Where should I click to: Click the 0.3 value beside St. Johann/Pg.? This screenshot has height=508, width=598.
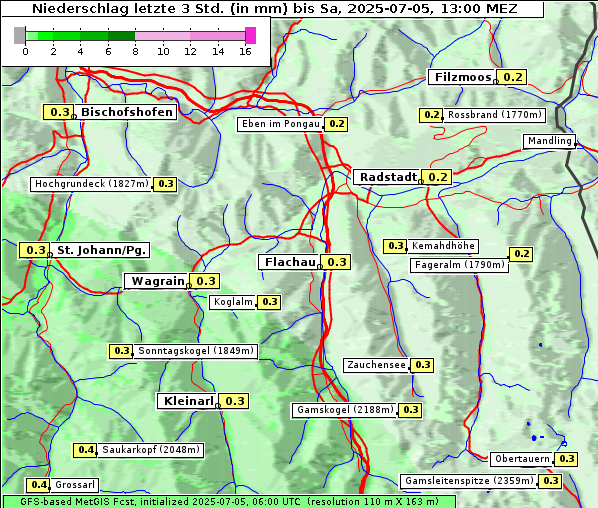(x=35, y=250)
